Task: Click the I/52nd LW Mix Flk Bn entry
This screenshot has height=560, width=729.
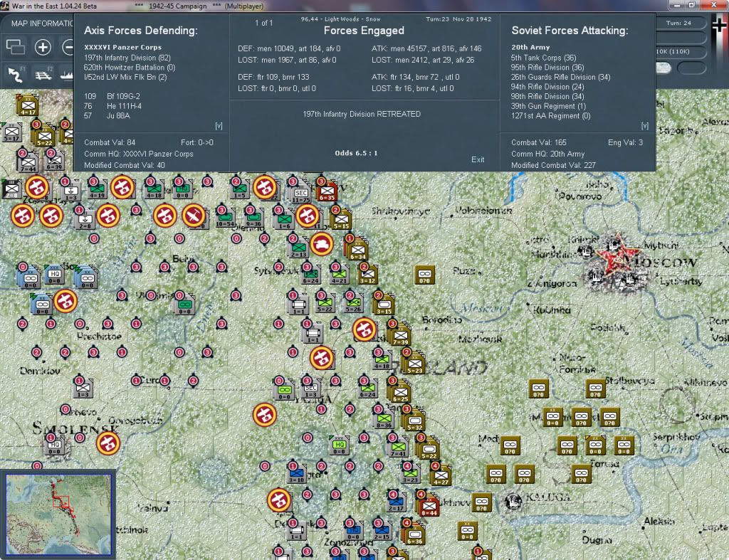Action: [125, 77]
